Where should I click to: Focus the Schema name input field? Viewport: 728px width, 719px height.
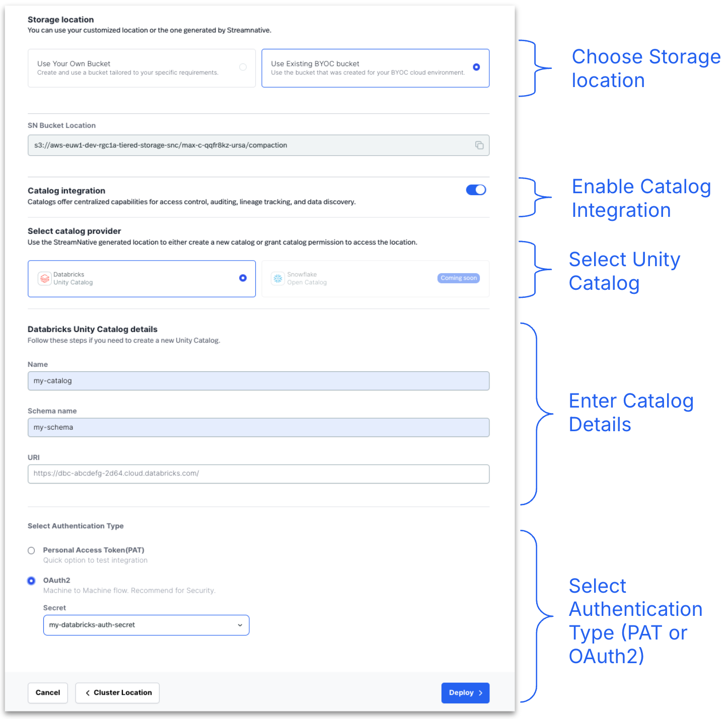click(258, 428)
